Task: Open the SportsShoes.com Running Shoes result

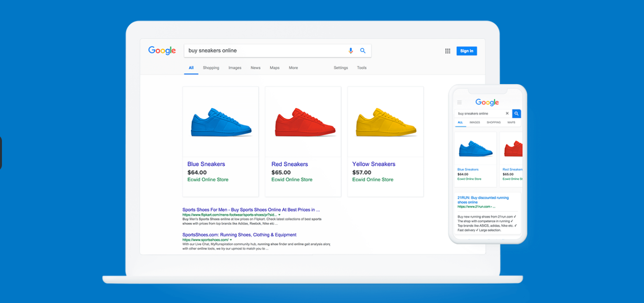Action: 239,235
